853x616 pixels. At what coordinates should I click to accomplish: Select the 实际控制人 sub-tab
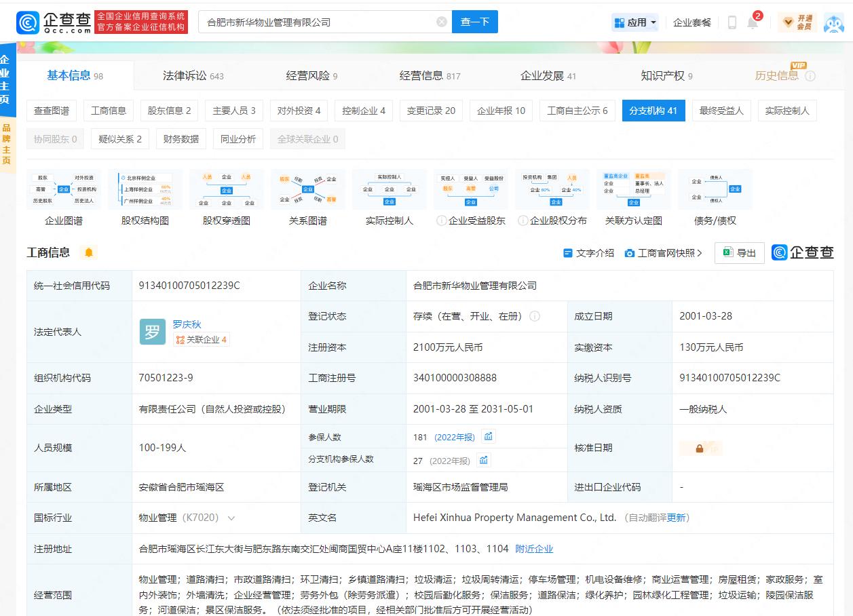click(787, 111)
